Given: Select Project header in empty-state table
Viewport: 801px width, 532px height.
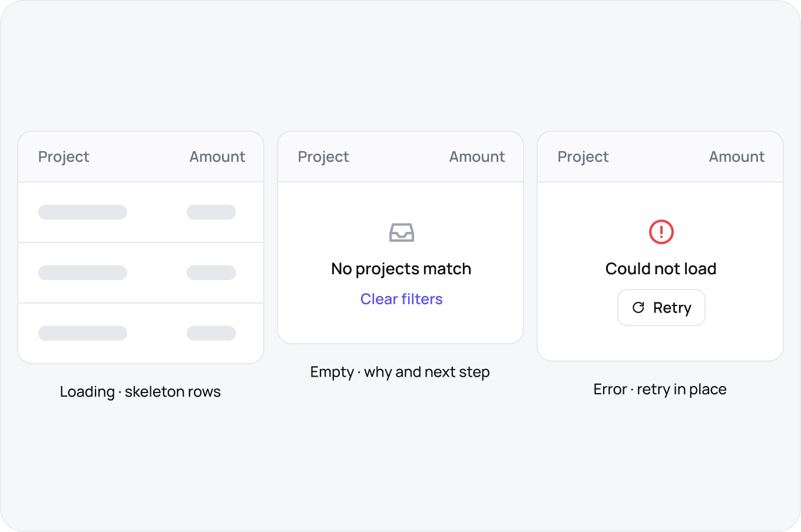Looking at the screenshot, I should (323, 157).
